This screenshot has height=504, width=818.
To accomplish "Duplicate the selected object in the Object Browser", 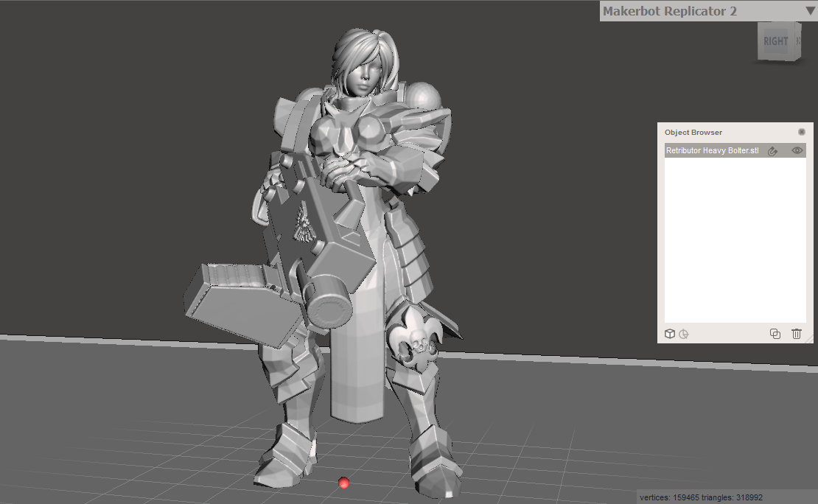I will pyautogui.click(x=775, y=334).
